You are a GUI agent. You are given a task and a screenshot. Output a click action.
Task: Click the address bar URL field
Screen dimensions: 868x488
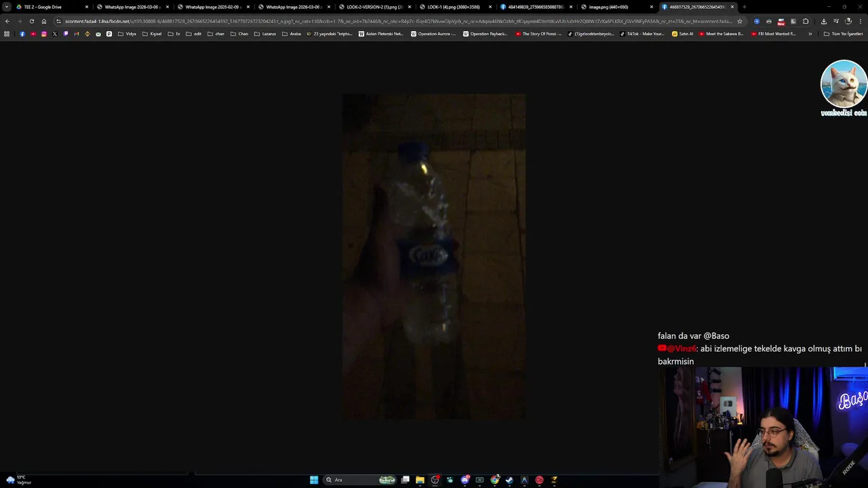399,21
